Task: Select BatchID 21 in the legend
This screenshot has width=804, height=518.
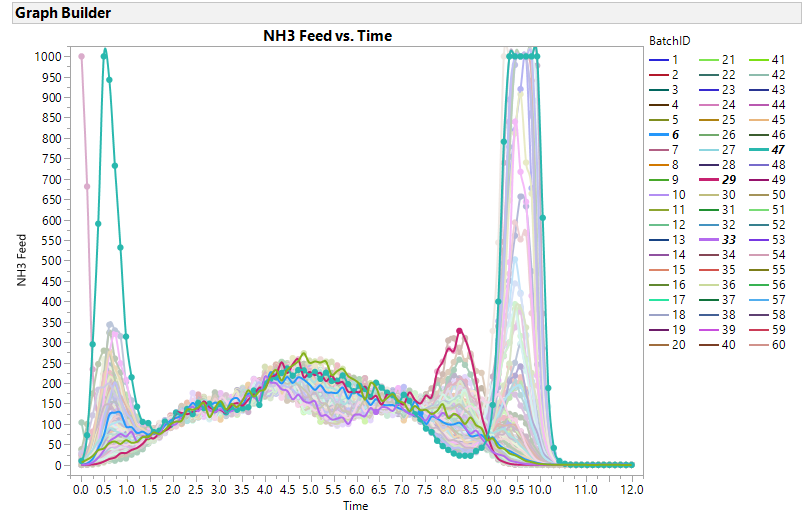Action: pyautogui.click(x=717, y=60)
